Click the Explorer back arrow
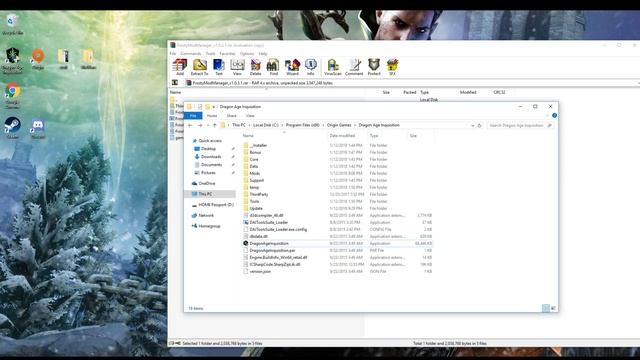This screenshot has height=360, width=640. pos(190,126)
